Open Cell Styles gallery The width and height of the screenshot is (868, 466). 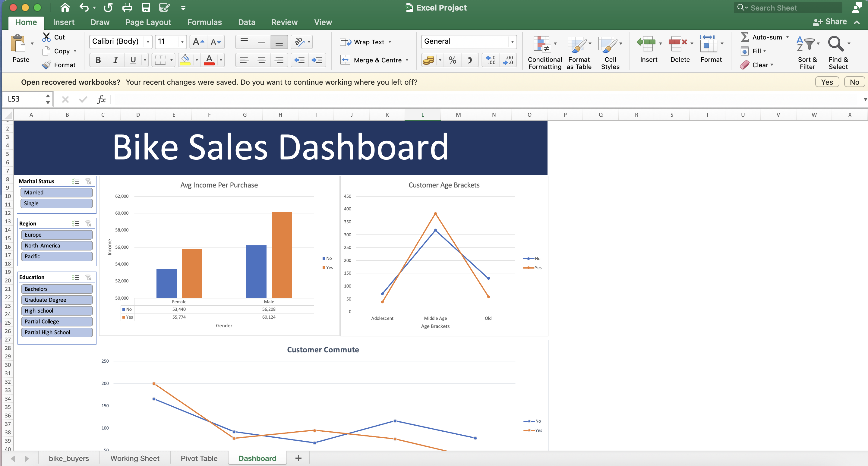point(610,52)
